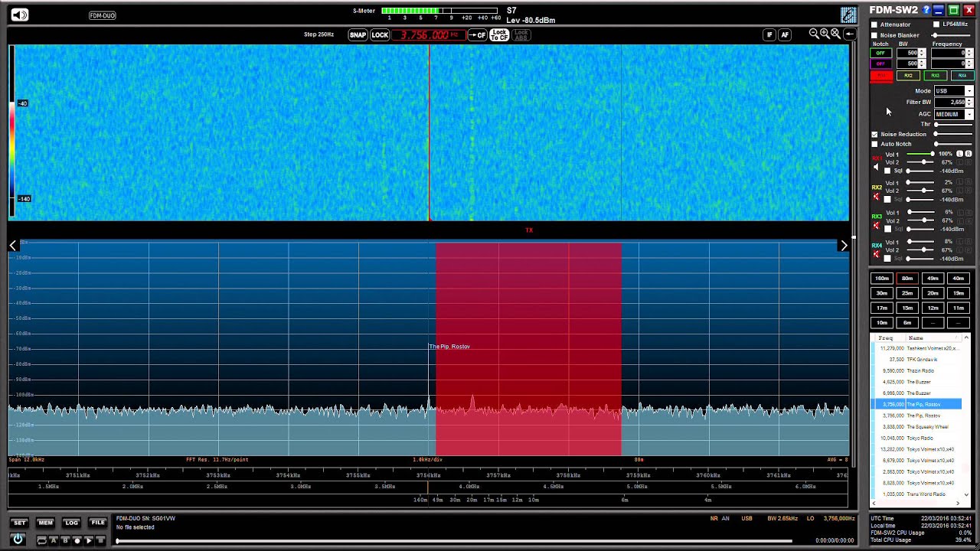Click the stop button in playback controls
Viewport: 980px width, 551px height.
tap(100, 541)
